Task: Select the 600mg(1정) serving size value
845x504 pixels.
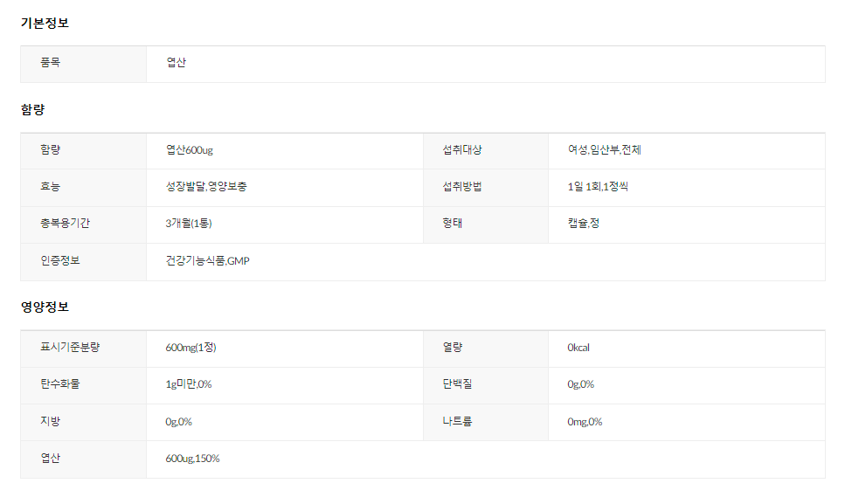Action: click(190, 348)
